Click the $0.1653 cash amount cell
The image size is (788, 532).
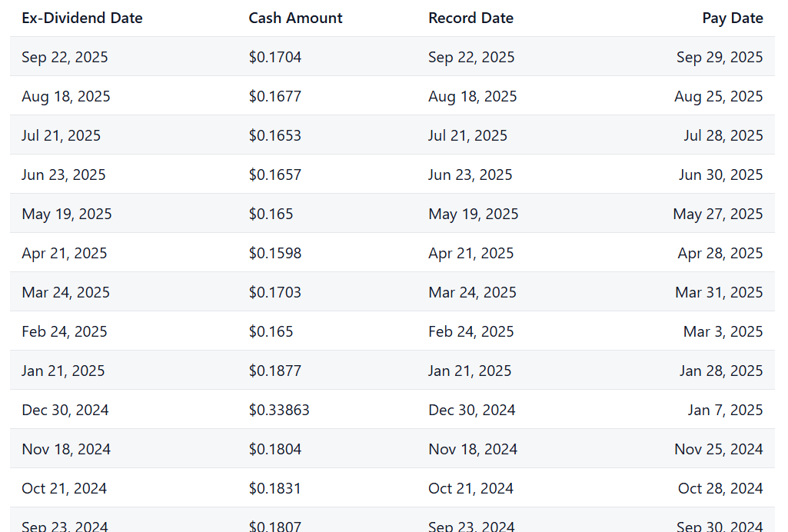pyautogui.click(x=275, y=135)
